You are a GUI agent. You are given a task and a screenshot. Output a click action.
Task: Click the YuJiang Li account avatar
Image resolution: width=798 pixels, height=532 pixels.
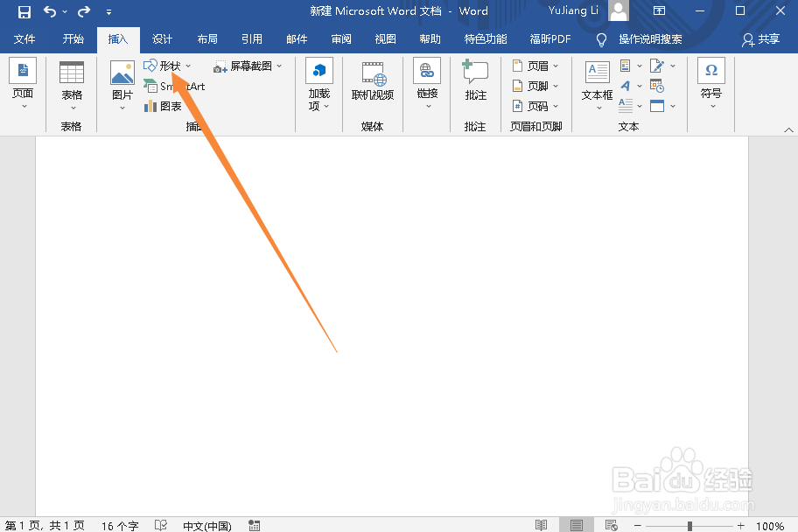tap(619, 10)
